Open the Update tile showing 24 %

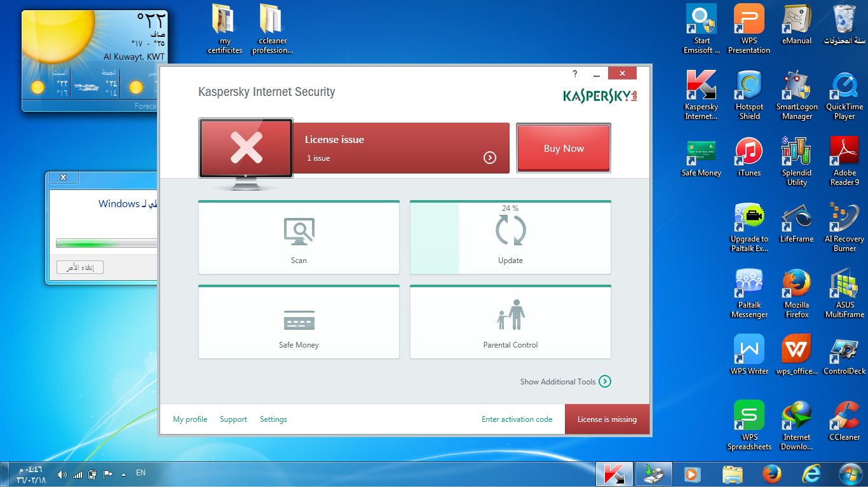(510, 238)
